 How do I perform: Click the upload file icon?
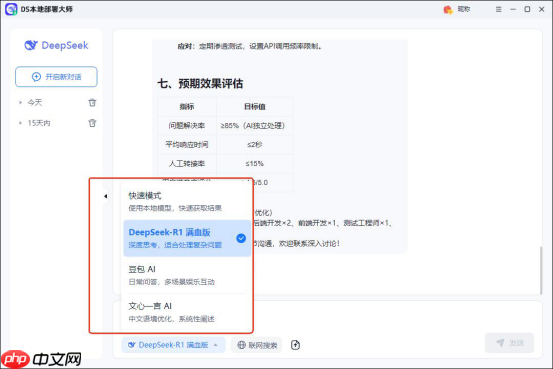(296, 345)
